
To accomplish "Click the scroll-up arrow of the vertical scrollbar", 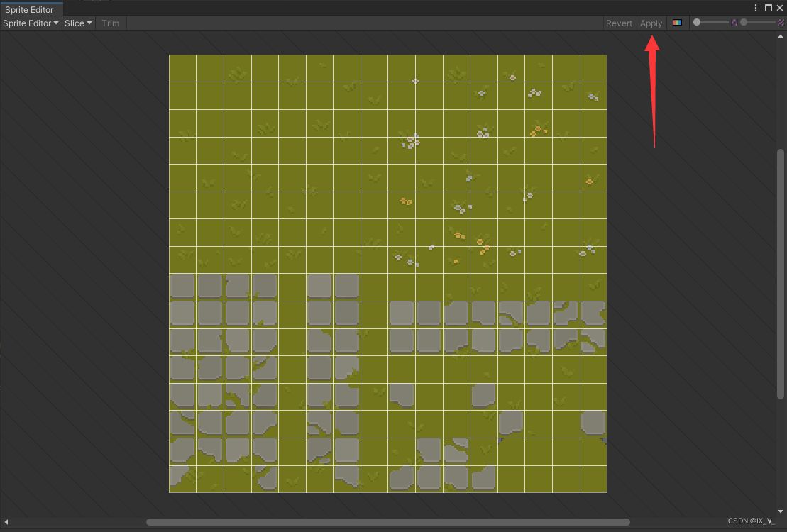I will pyautogui.click(x=781, y=36).
